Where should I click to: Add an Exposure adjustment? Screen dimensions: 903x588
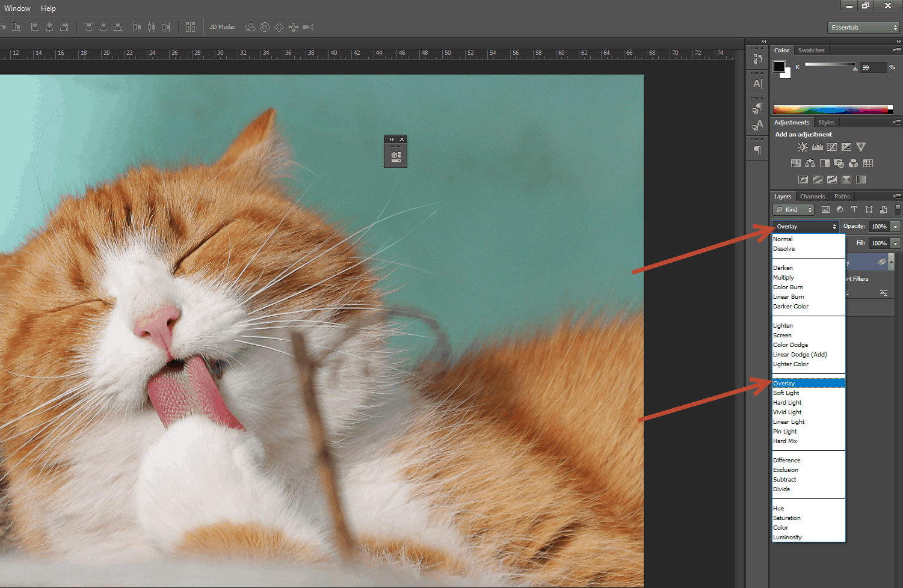click(x=846, y=147)
